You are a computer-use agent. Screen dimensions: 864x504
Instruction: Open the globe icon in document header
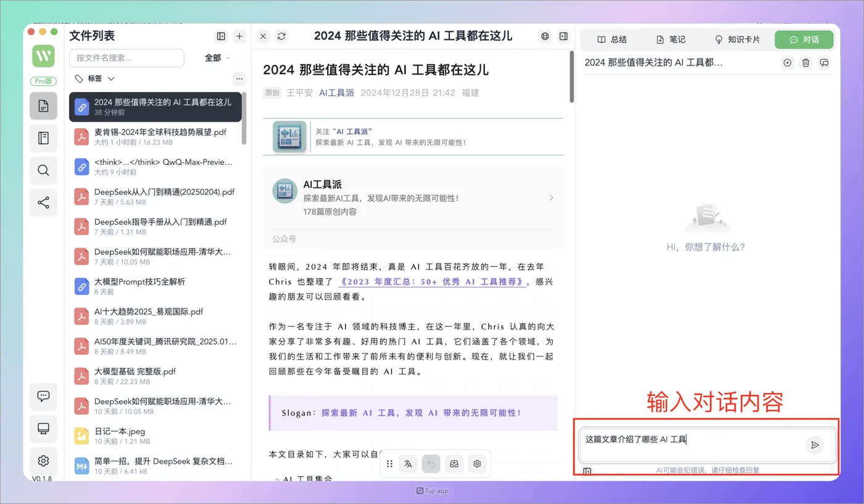pos(545,36)
